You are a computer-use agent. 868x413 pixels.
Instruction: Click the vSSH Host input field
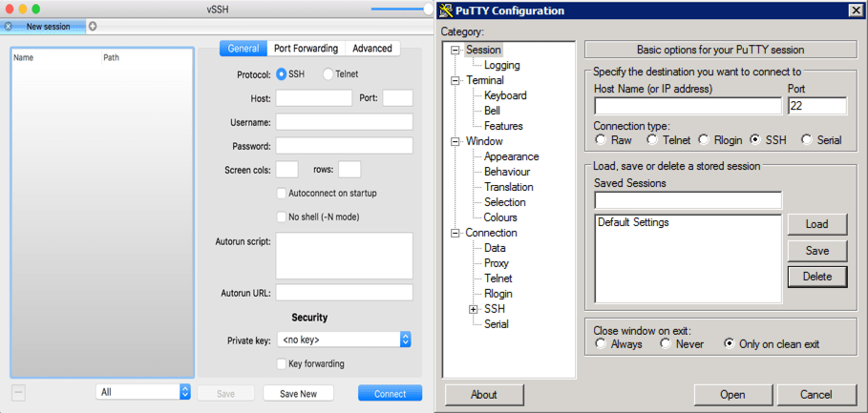tap(314, 98)
